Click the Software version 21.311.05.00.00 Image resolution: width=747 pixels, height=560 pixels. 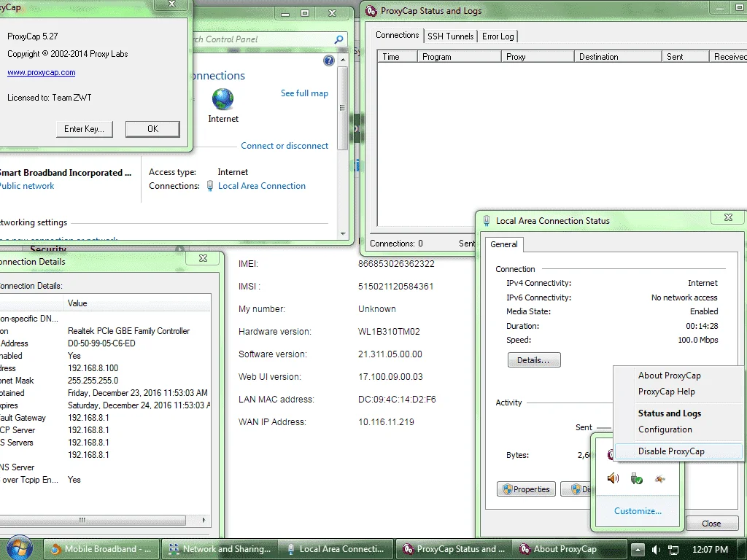(x=390, y=354)
